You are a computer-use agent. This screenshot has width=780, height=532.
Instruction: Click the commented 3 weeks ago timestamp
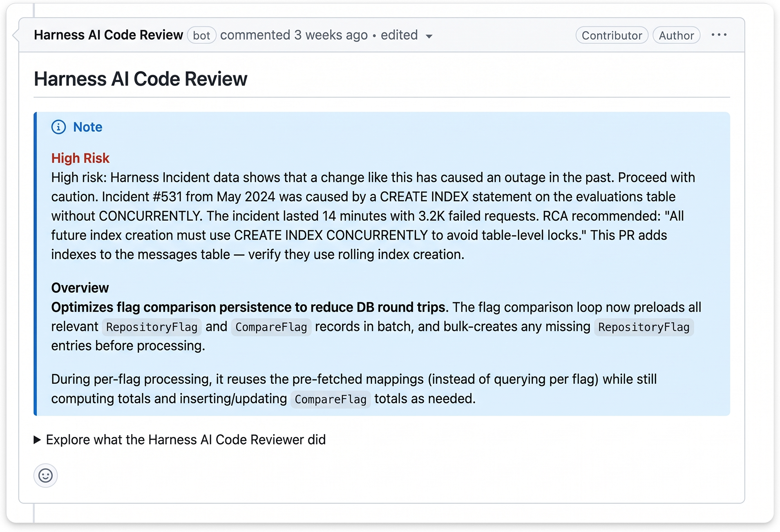click(294, 35)
